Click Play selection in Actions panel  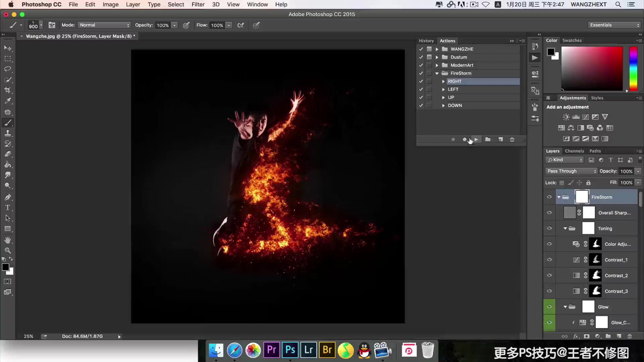coord(476,139)
